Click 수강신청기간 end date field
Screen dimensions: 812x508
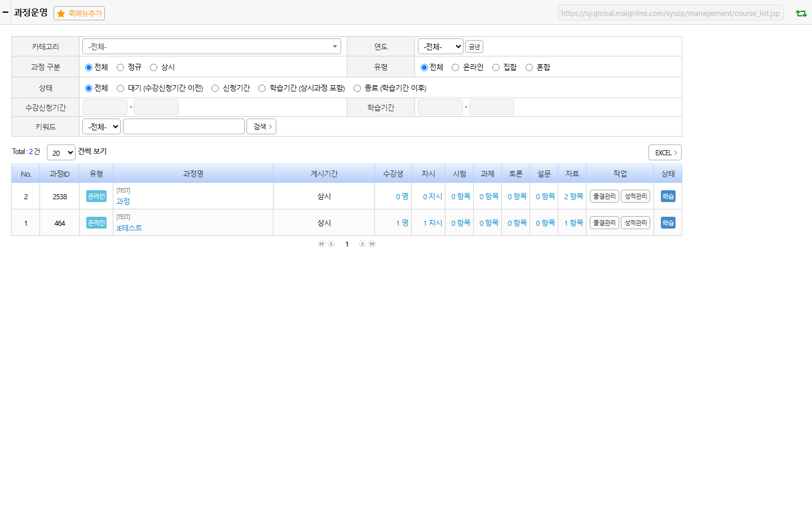pos(156,107)
